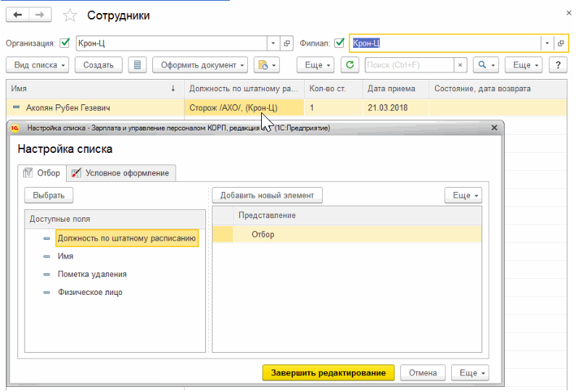The width and height of the screenshot is (578, 392).
Task: Click the date cell 21.03.2018
Action: point(396,108)
